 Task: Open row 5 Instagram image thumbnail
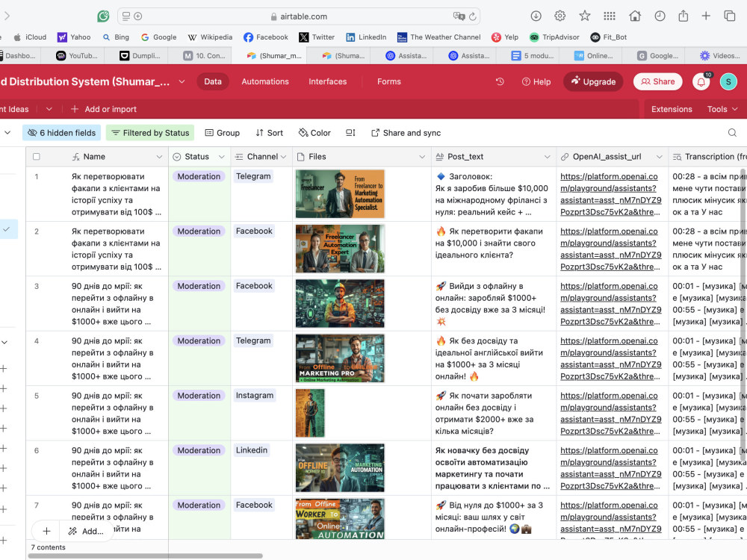coord(310,413)
